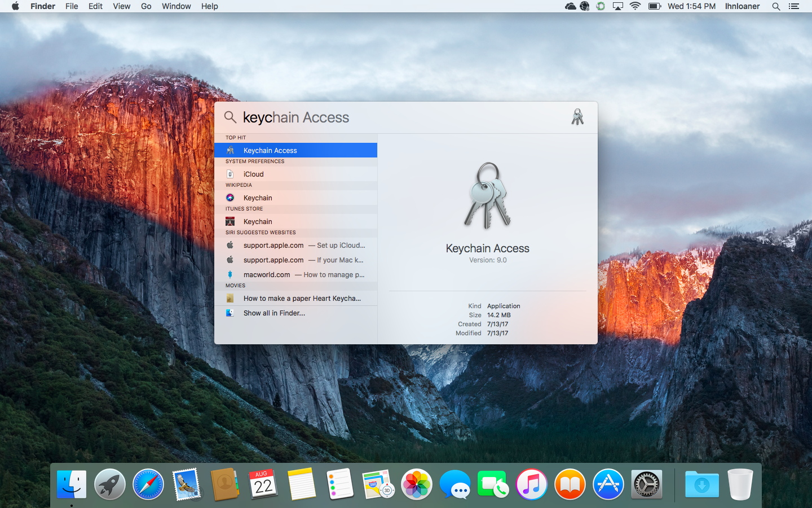Screen dimensions: 812x508
Task: Click the iCloud result row icon
Action: tap(230, 174)
